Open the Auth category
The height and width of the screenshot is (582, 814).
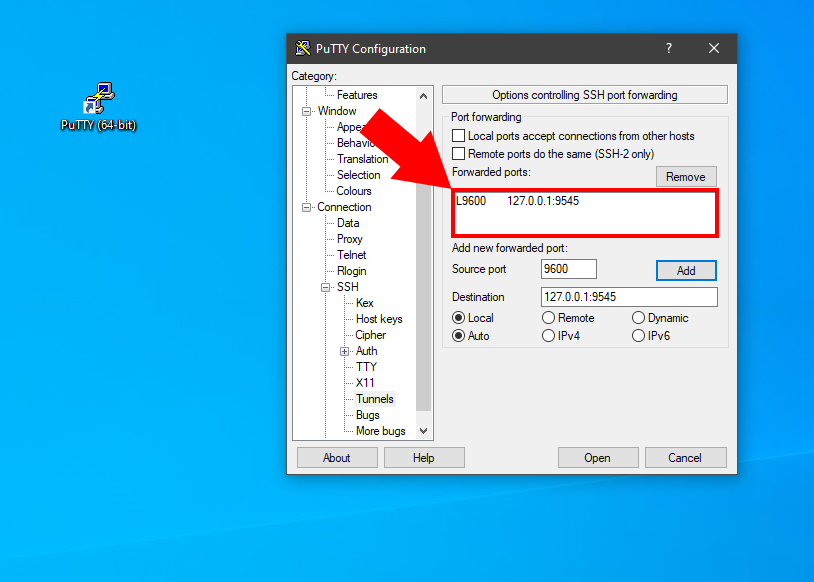(367, 351)
